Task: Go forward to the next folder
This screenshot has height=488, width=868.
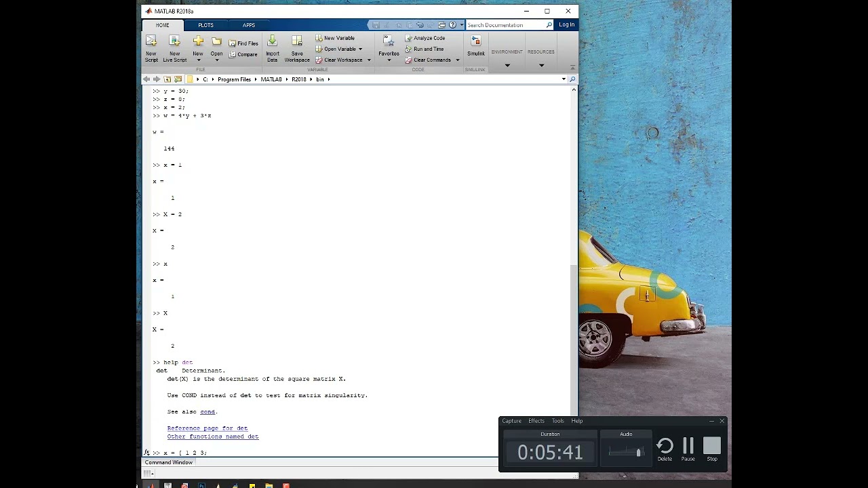Action: click(157, 79)
